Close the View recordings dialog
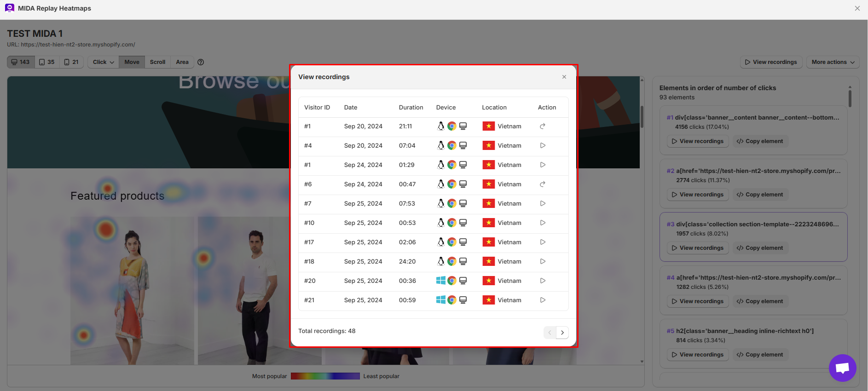This screenshot has height=391, width=868. (564, 77)
